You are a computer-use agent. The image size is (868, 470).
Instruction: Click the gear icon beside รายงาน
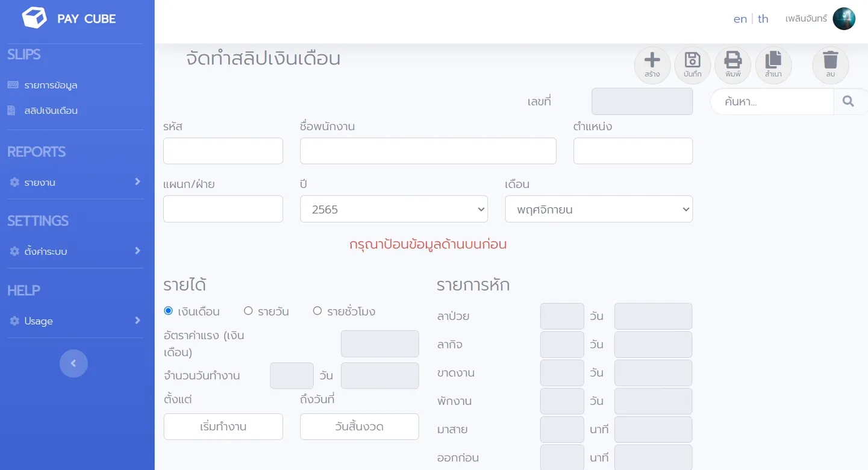click(x=14, y=183)
